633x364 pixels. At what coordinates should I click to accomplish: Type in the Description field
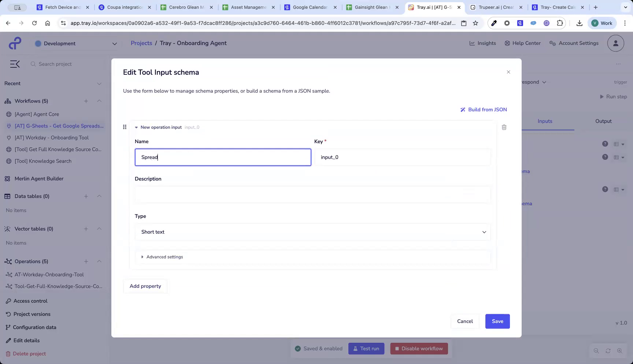coord(312,195)
